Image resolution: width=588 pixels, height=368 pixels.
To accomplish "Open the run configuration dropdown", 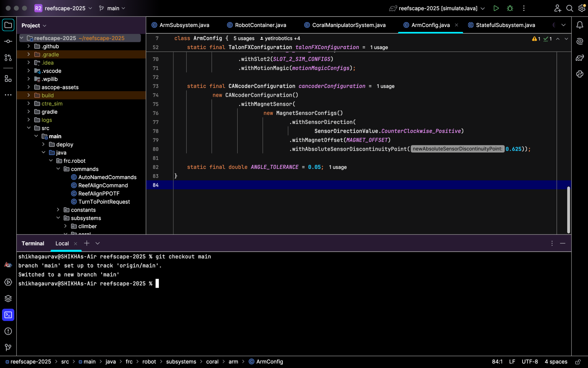I will point(437,8).
